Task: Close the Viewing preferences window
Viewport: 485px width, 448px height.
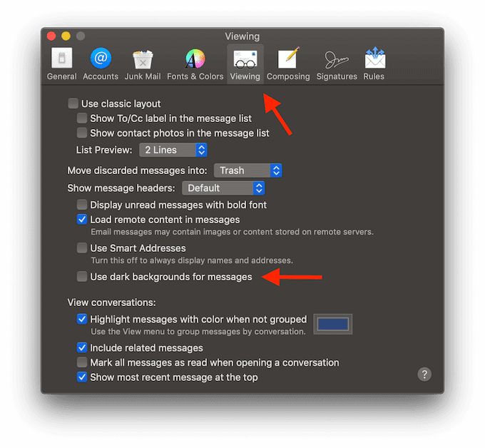Action: click(x=51, y=36)
